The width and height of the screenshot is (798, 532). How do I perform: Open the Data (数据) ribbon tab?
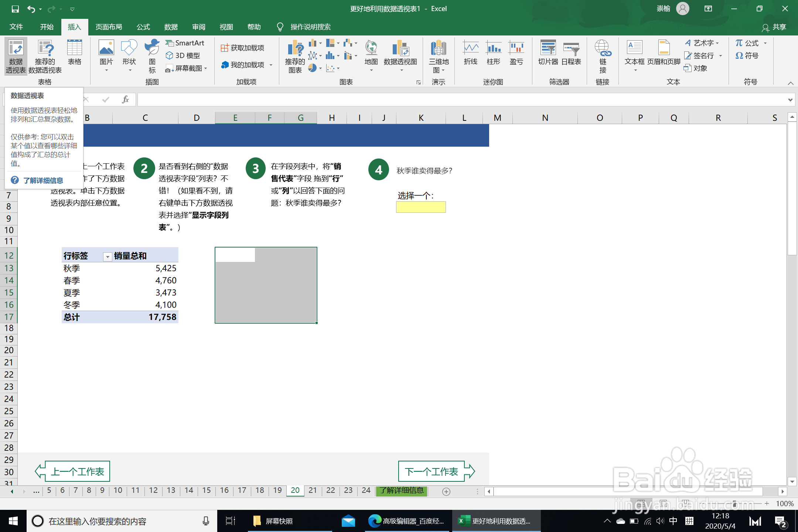click(x=171, y=27)
